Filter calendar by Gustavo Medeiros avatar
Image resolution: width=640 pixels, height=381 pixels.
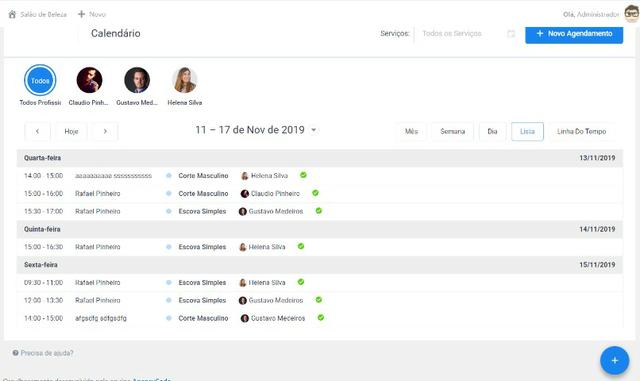coord(137,80)
